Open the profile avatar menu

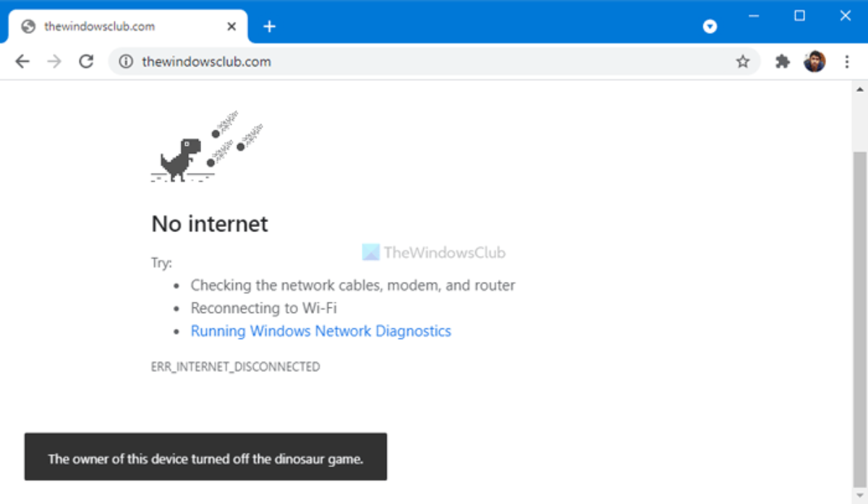(814, 61)
